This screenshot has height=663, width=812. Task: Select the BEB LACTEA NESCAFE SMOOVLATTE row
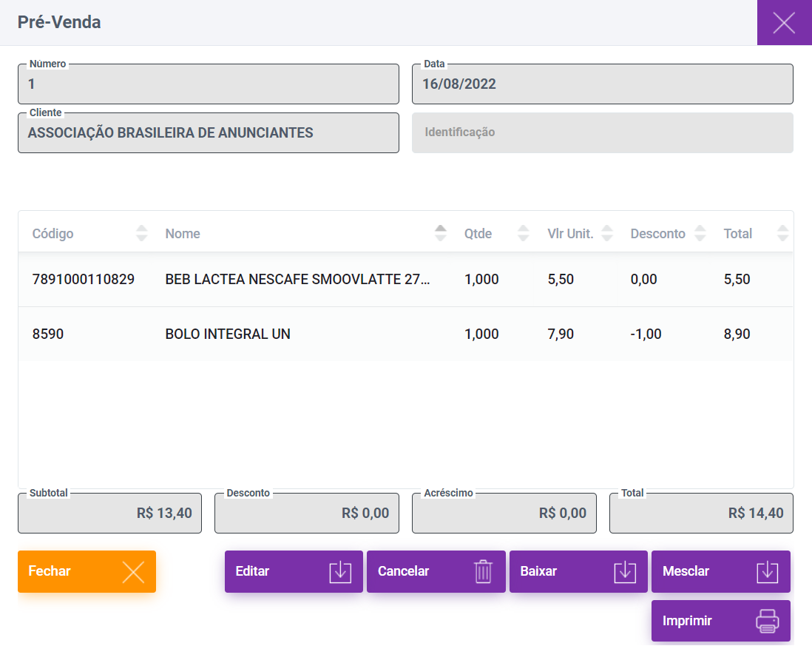click(297, 280)
